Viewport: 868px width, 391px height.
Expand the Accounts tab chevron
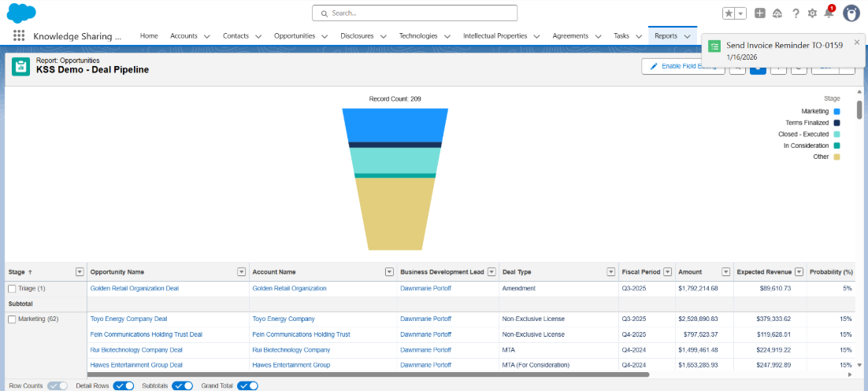point(207,36)
